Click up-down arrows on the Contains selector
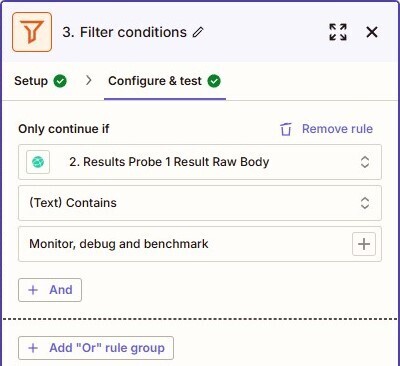This screenshot has width=400, height=366. coord(365,203)
